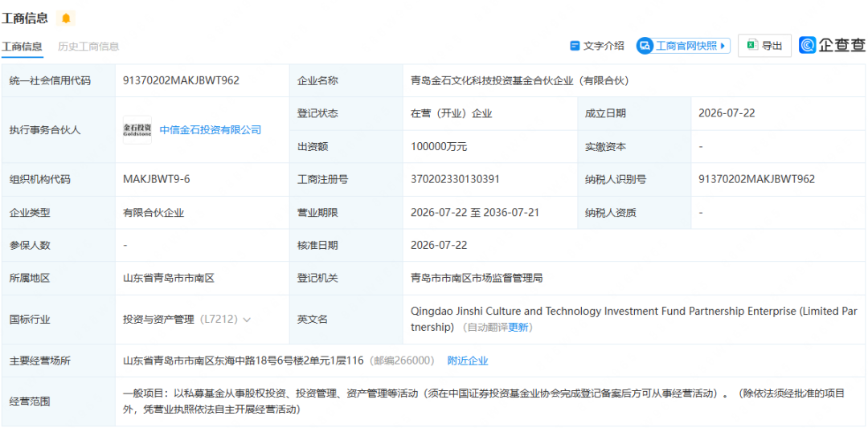The width and height of the screenshot is (868, 428).
Task: Click the 企查查 logo
Action: tap(832, 45)
